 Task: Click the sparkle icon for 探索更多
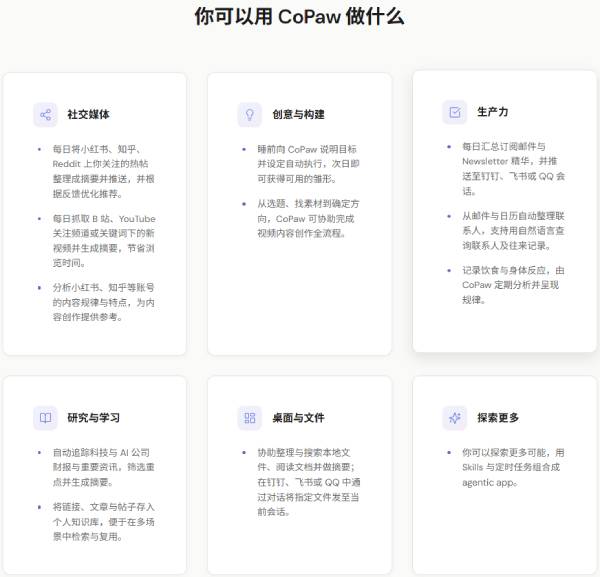click(x=454, y=417)
